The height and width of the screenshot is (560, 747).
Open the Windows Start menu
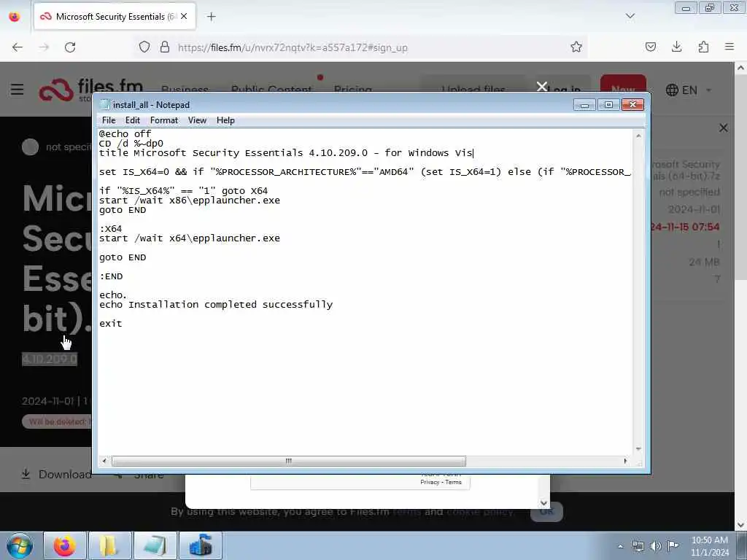tap(20, 545)
